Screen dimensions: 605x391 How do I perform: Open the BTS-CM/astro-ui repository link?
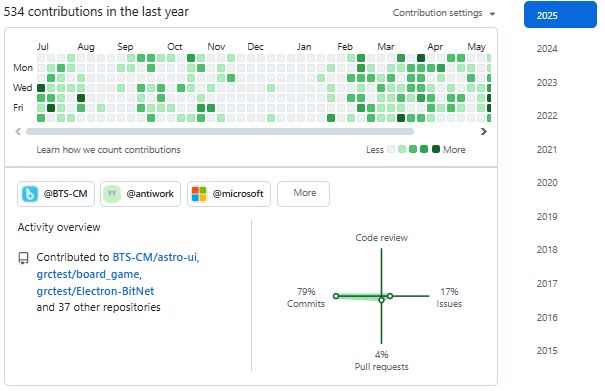(155, 257)
